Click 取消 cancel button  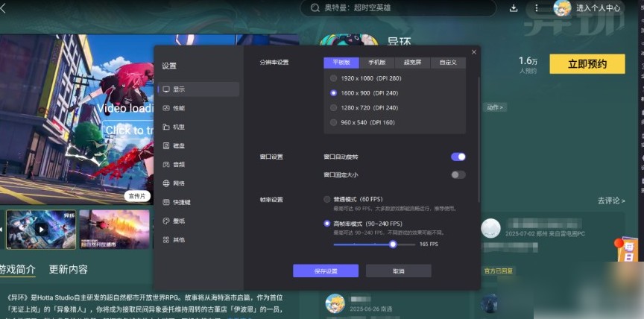click(398, 271)
